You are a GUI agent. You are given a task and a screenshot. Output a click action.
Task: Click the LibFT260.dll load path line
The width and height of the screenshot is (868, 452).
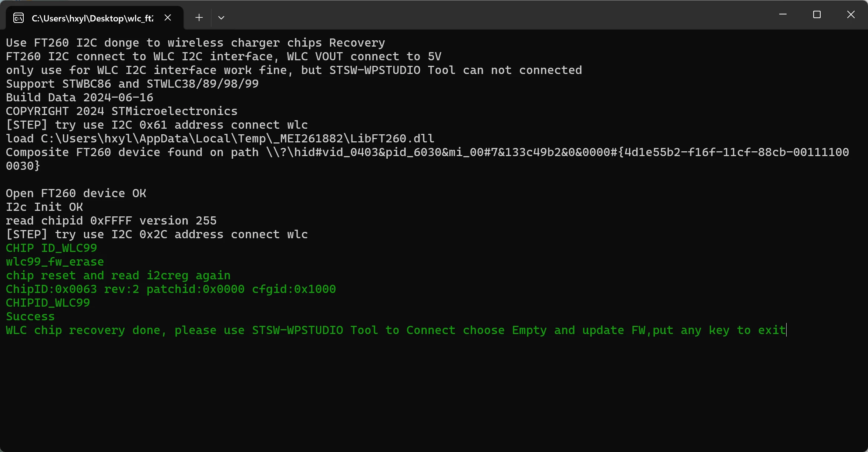pos(220,139)
